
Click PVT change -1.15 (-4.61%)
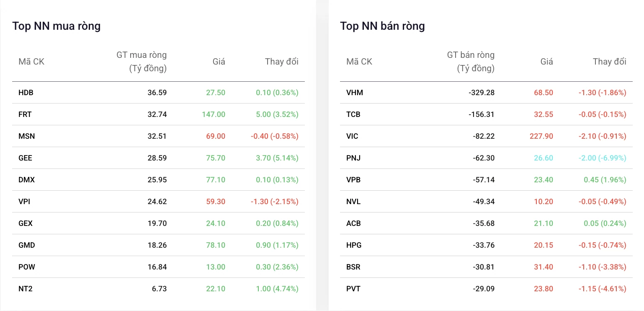[603, 289]
